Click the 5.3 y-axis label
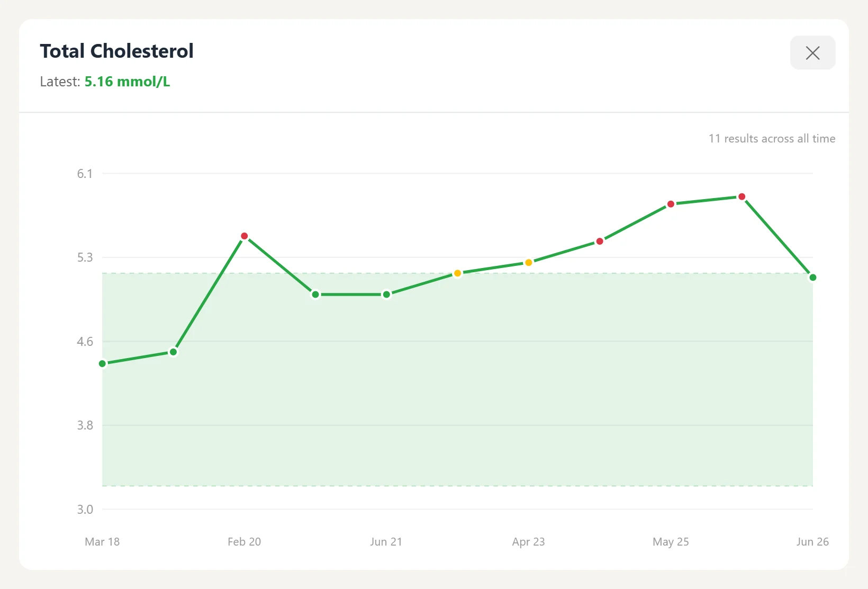The height and width of the screenshot is (589, 868). pyautogui.click(x=85, y=257)
